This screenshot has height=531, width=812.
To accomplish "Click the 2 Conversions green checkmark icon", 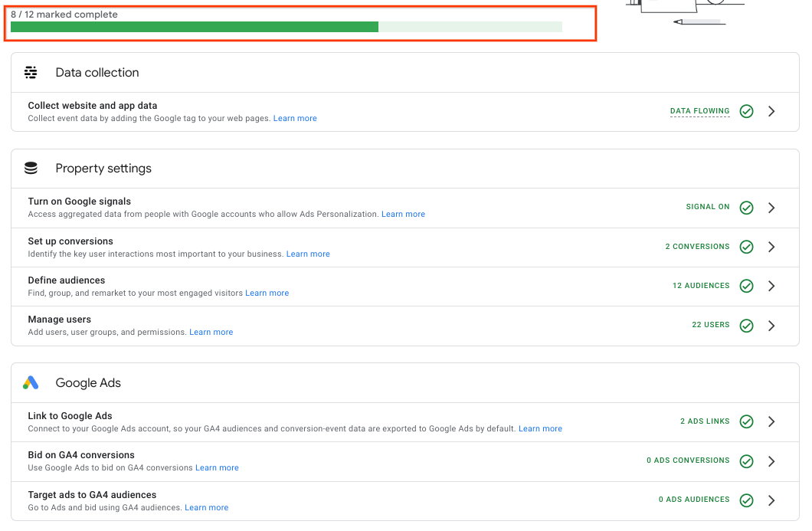I will [746, 247].
